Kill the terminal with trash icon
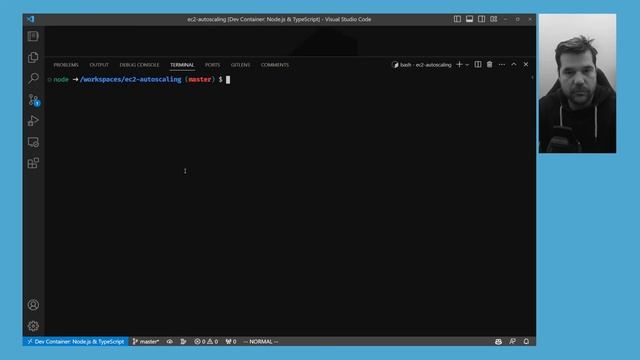The width and height of the screenshot is (640, 360). point(489,64)
